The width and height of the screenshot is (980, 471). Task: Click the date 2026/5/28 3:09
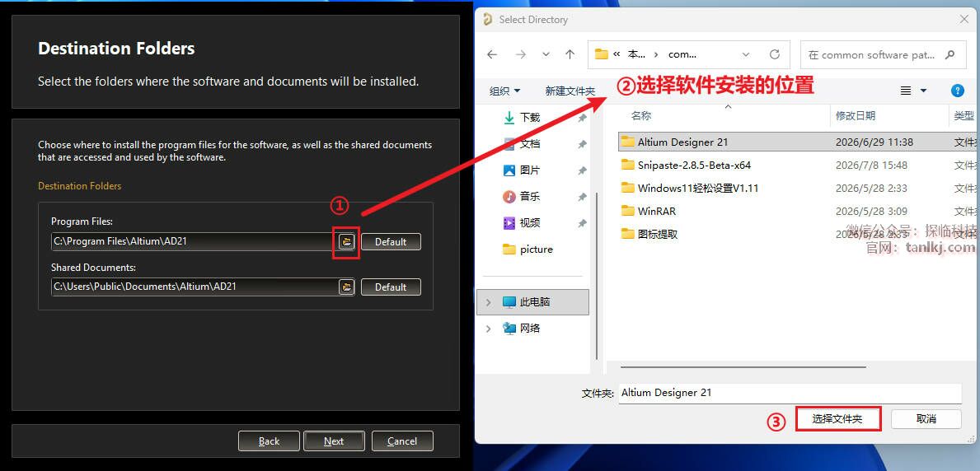coord(871,211)
